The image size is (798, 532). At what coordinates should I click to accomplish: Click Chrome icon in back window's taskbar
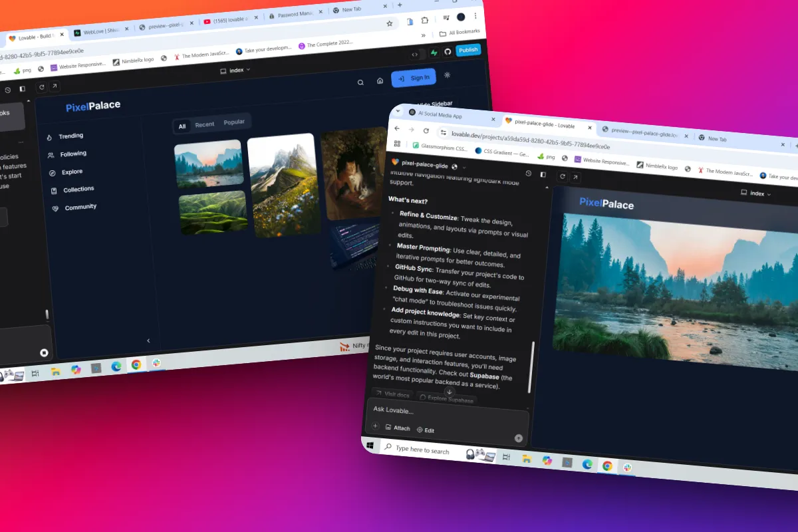[136, 364]
